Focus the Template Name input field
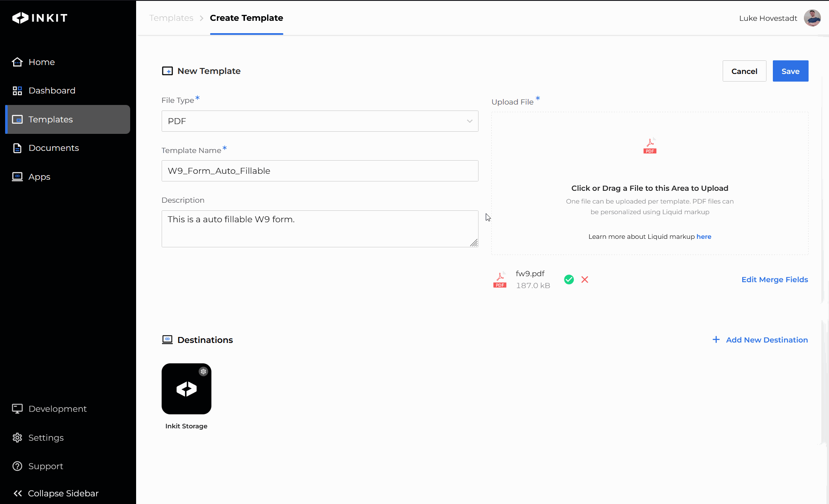The image size is (829, 504). pos(319,171)
